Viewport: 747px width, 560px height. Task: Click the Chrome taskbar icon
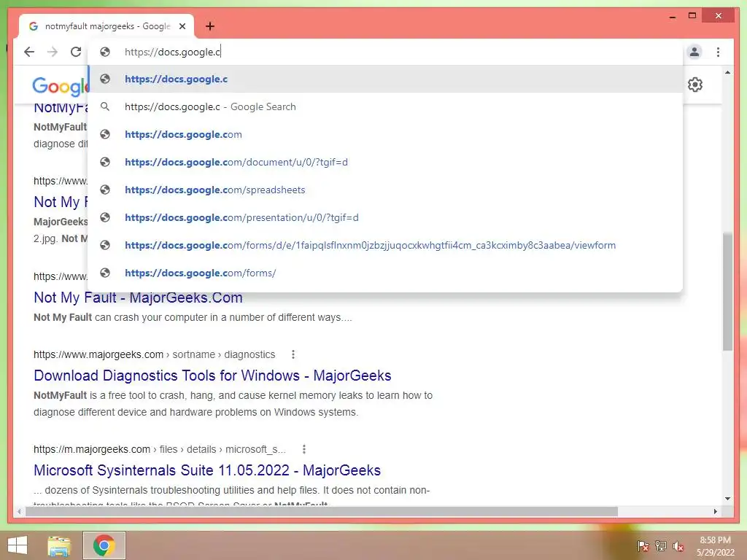point(104,545)
